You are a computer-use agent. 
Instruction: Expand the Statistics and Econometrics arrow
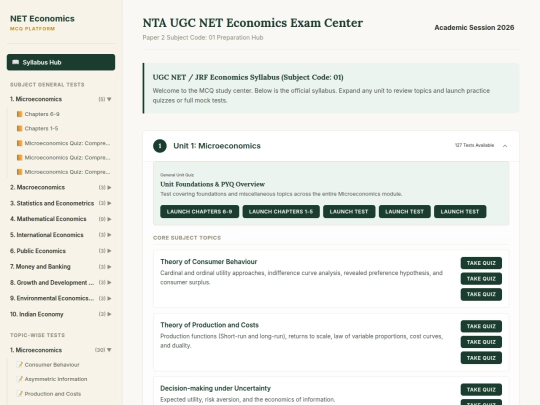coord(109,203)
